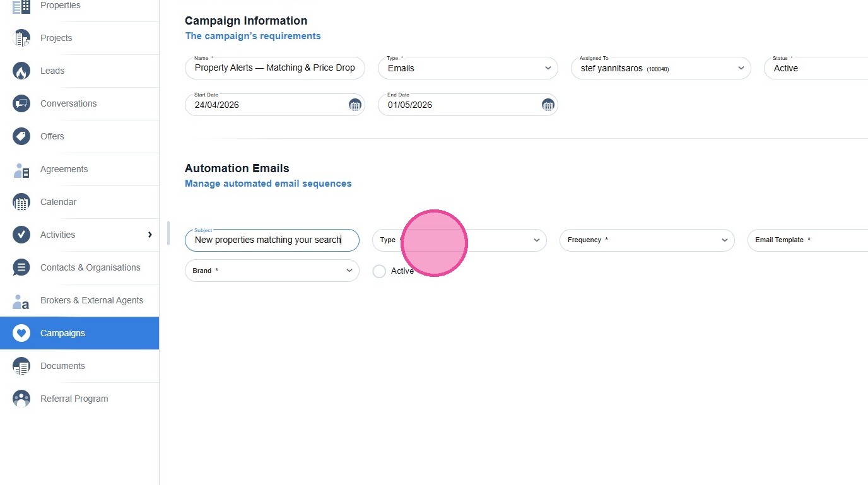The height and width of the screenshot is (485, 868).
Task: Open the automation email Type dropdown
Action: click(x=459, y=240)
